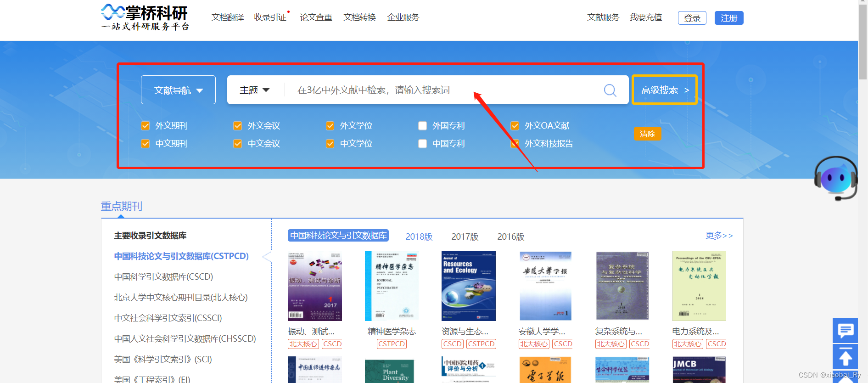Open the robot assistant chat icon
The width and height of the screenshot is (868, 383).
pyautogui.click(x=836, y=178)
